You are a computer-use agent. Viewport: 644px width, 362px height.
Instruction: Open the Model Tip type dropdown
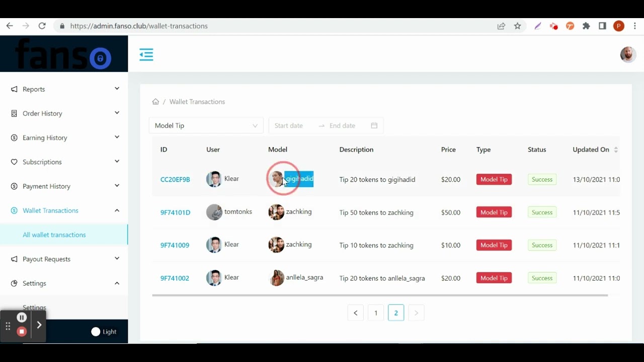[x=206, y=126]
